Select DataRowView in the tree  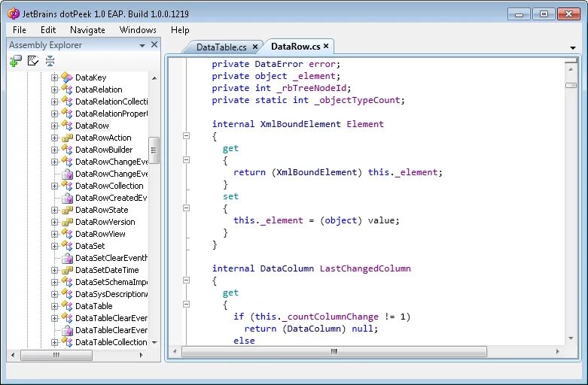coord(100,234)
